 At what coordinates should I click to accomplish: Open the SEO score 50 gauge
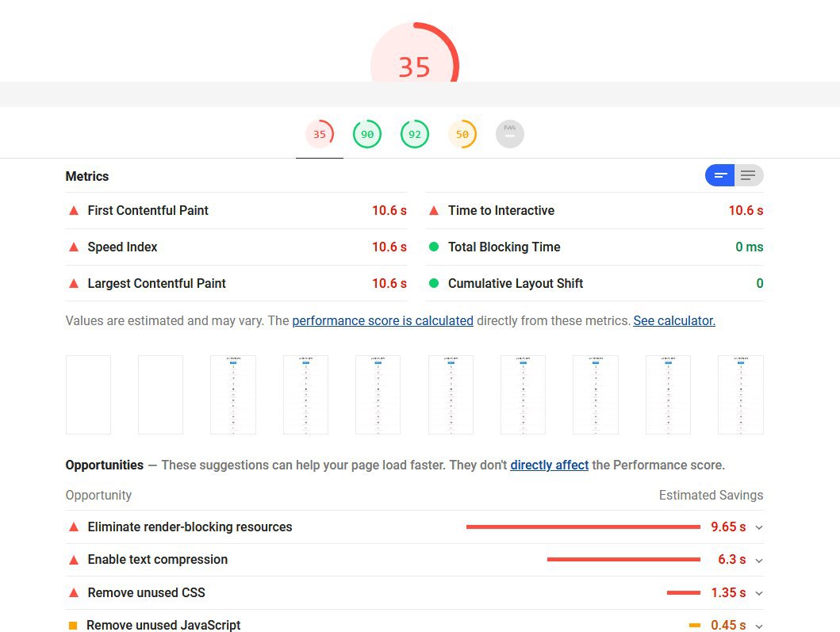point(462,134)
